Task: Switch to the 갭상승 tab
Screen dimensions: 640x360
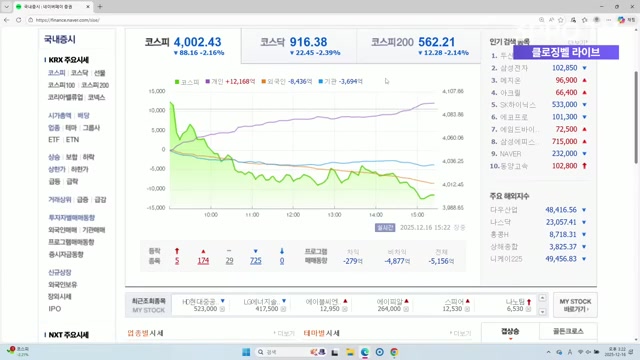Action: [x=510, y=331]
